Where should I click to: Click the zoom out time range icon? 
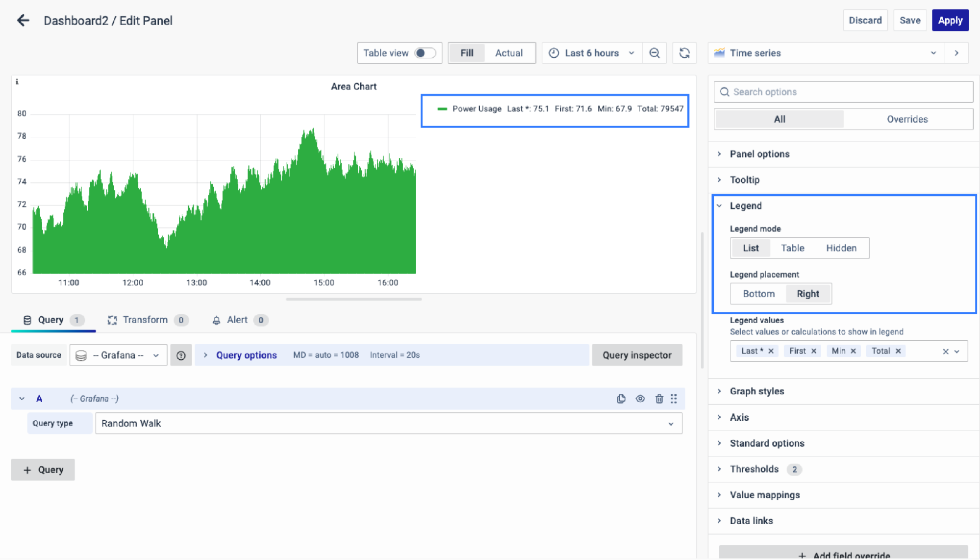(654, 53)
